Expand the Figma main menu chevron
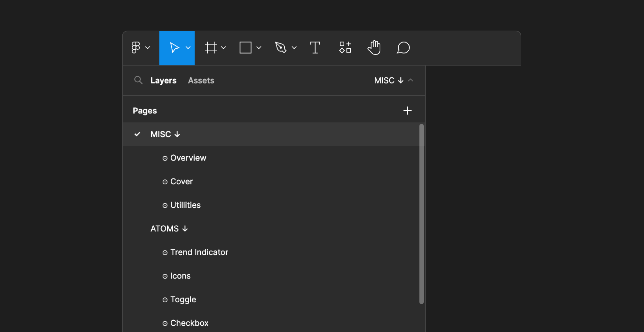The height and width of the screenshot is (332, 644). coord(148,48)
